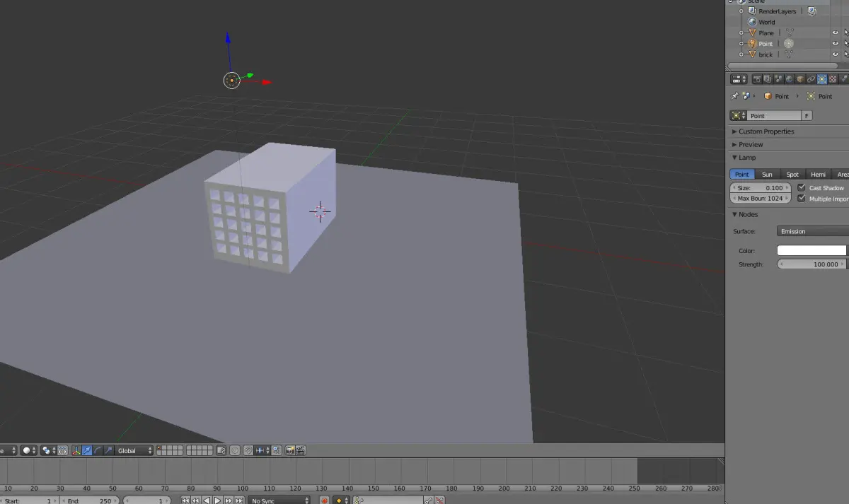Click the pin icon in properties breadcrumb

735,96
